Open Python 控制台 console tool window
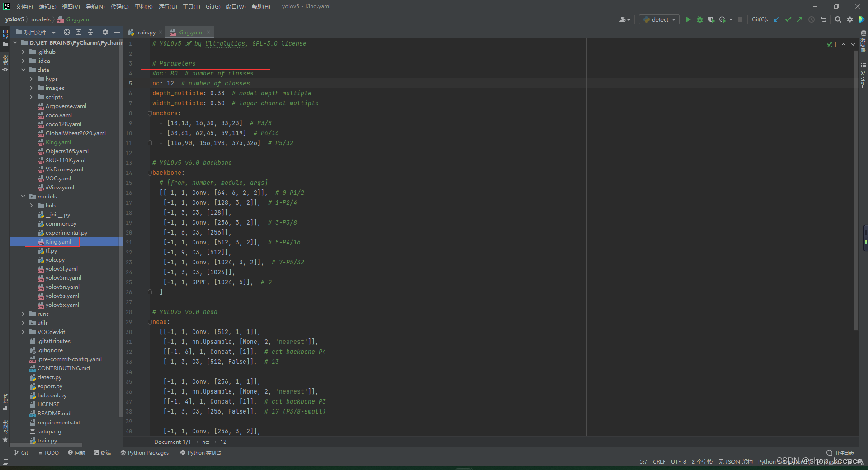The width and height of the screenshot is (868, 470). 200,453
